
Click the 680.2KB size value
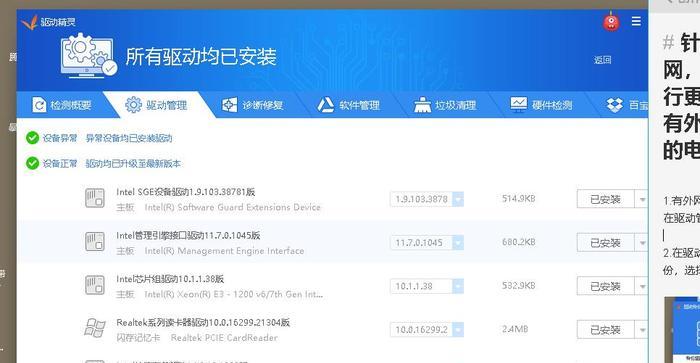518,242
